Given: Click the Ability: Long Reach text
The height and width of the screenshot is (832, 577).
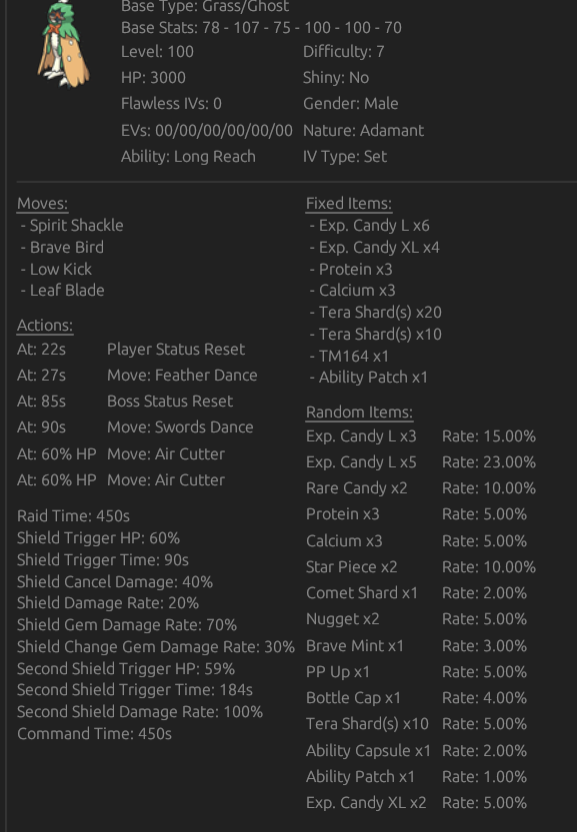Looking at the screenshot, I should [x=188, y=157].
